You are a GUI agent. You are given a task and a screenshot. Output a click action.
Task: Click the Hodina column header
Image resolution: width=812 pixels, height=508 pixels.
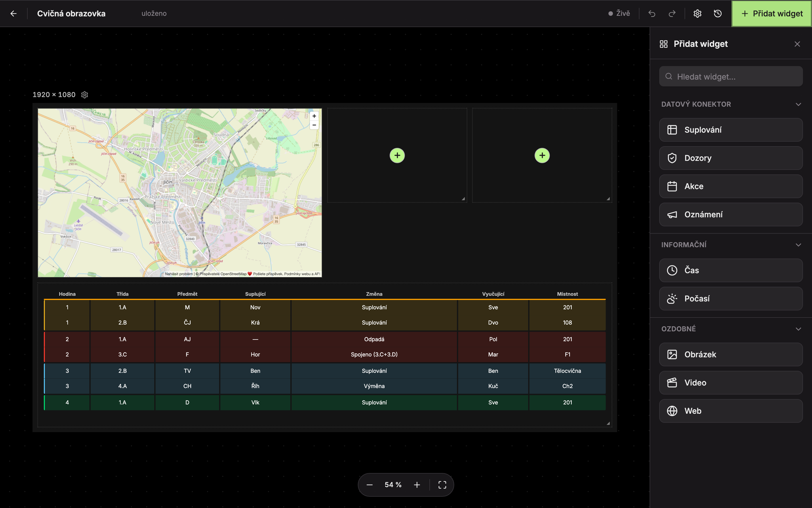point(67,294)
